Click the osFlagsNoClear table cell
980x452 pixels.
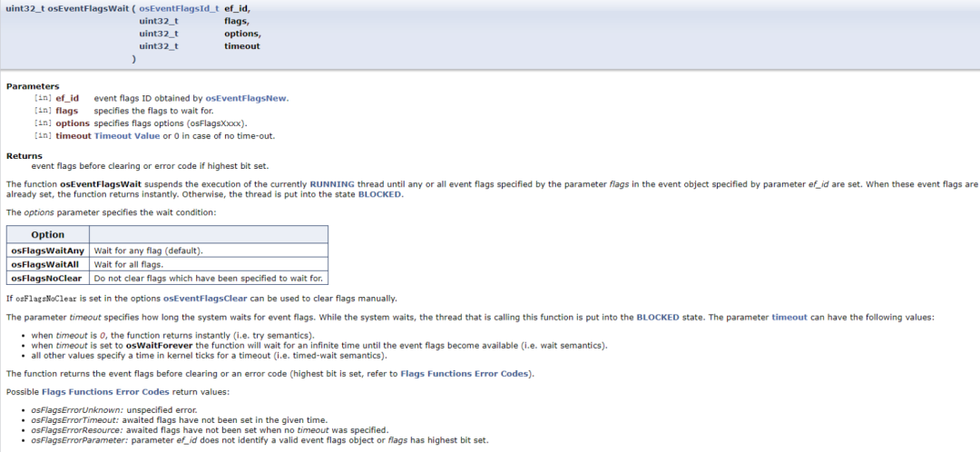point(48,278)
